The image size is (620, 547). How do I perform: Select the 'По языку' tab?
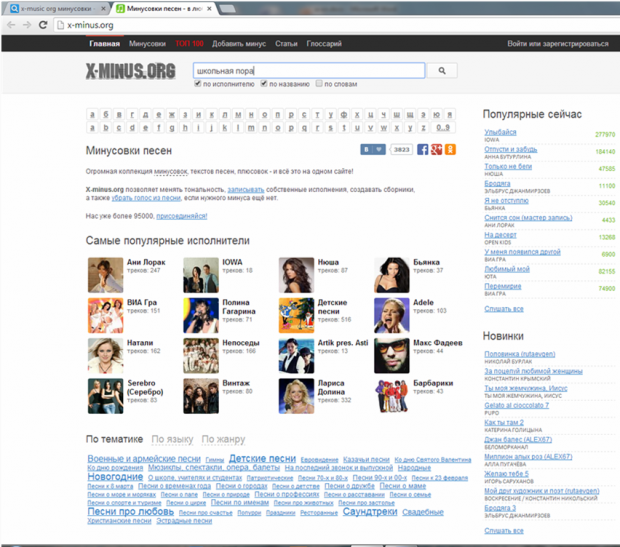[x=172, y=439]
